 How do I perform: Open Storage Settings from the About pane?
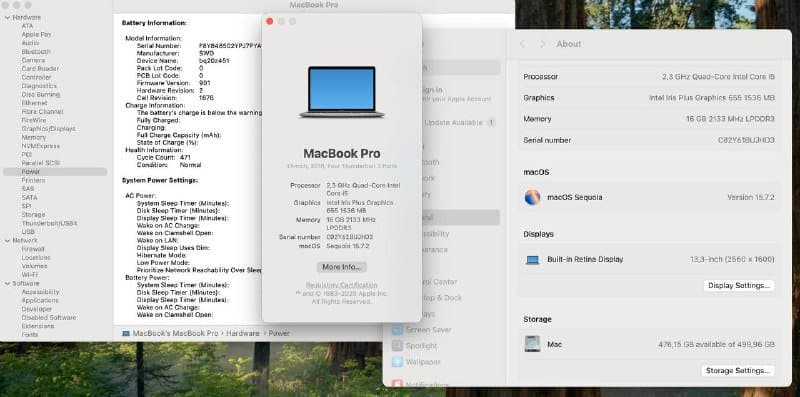[739, 370]
